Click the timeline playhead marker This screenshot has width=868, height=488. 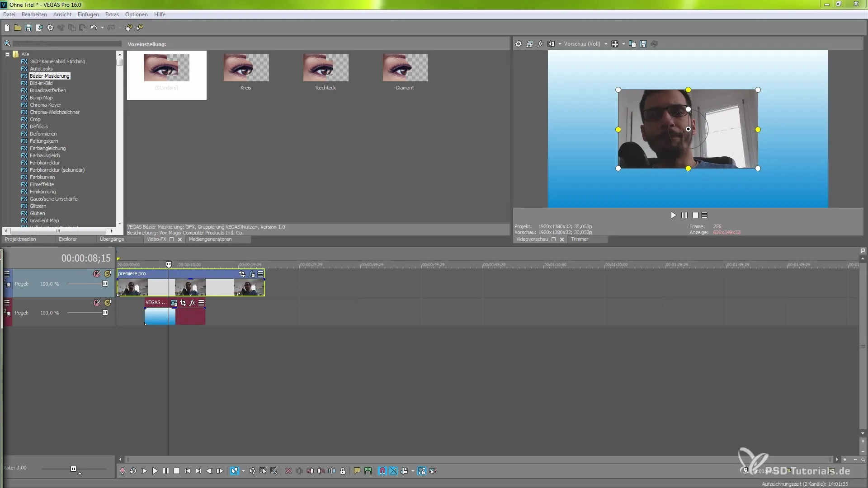(169, 264)
